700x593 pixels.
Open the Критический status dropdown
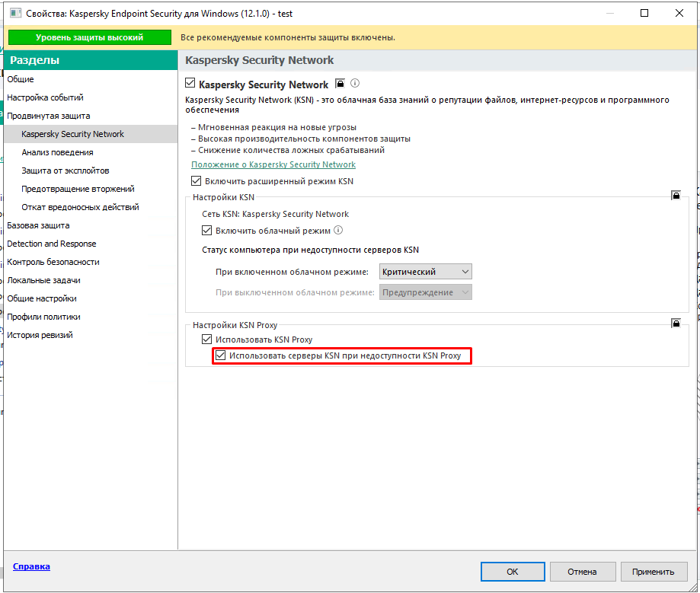[426, 272]
